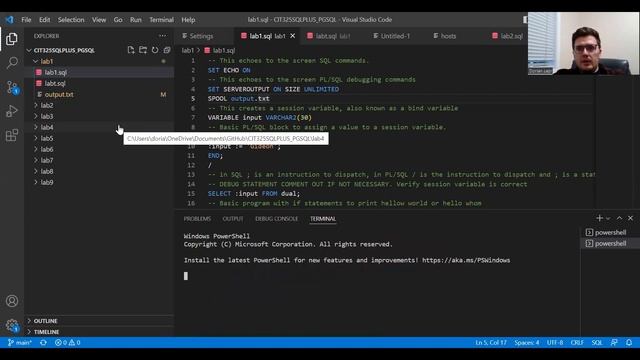Show the Debug Console panel tab
640x360 pixels.
276,219
